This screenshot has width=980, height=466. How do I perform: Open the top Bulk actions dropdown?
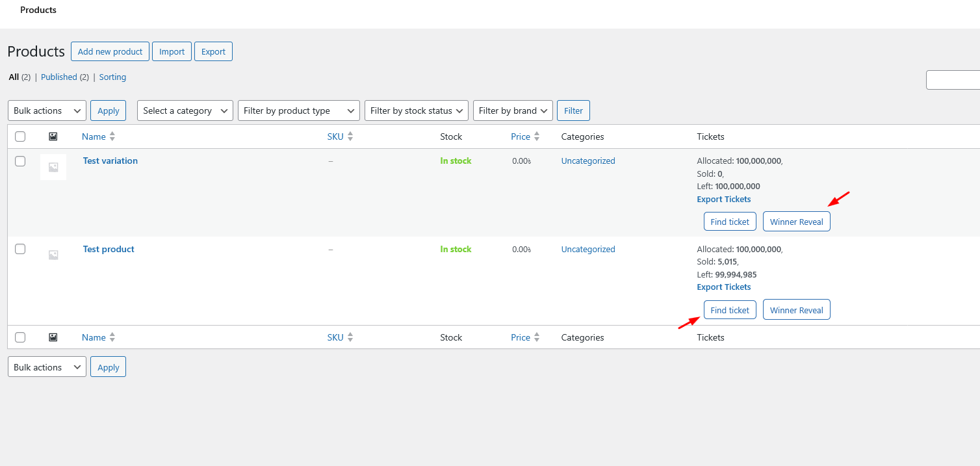click(47, 110)
